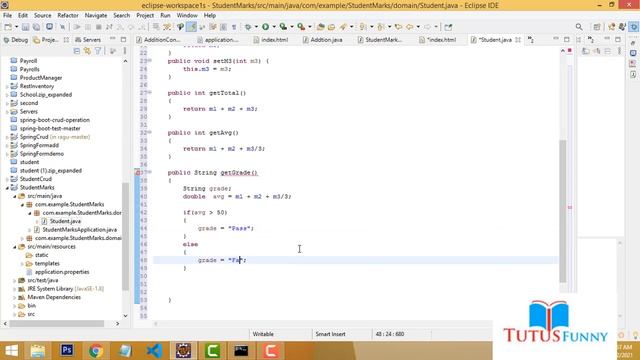Click the Debug bug toolbar icon
Viewport: 640px width, 360px height.
point(248,27)
